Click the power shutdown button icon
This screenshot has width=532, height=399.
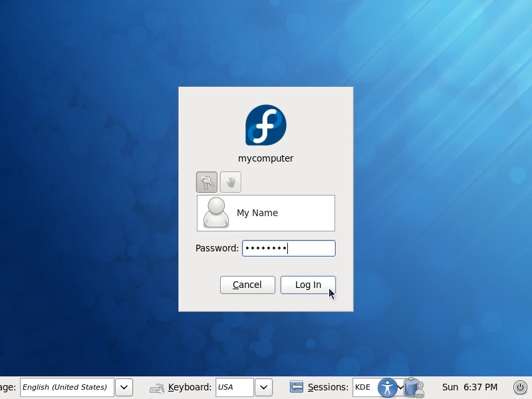pos(520,387)
